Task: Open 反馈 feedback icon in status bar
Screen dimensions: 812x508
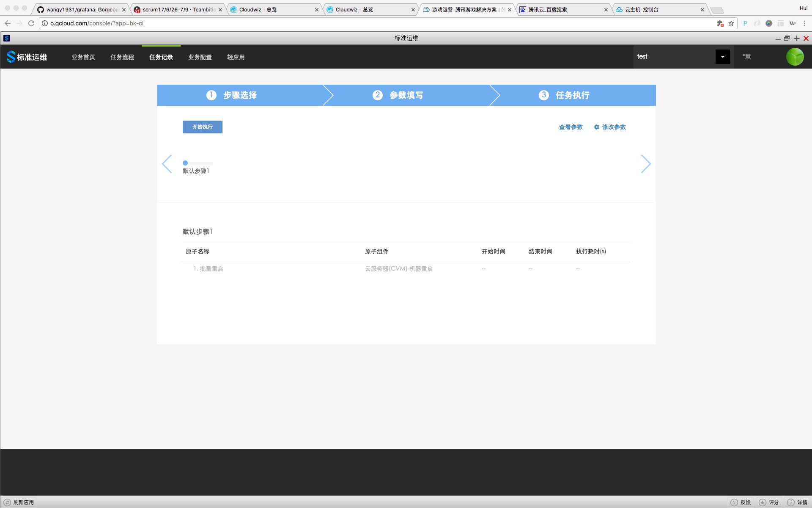Action: [x=734, y=502]
